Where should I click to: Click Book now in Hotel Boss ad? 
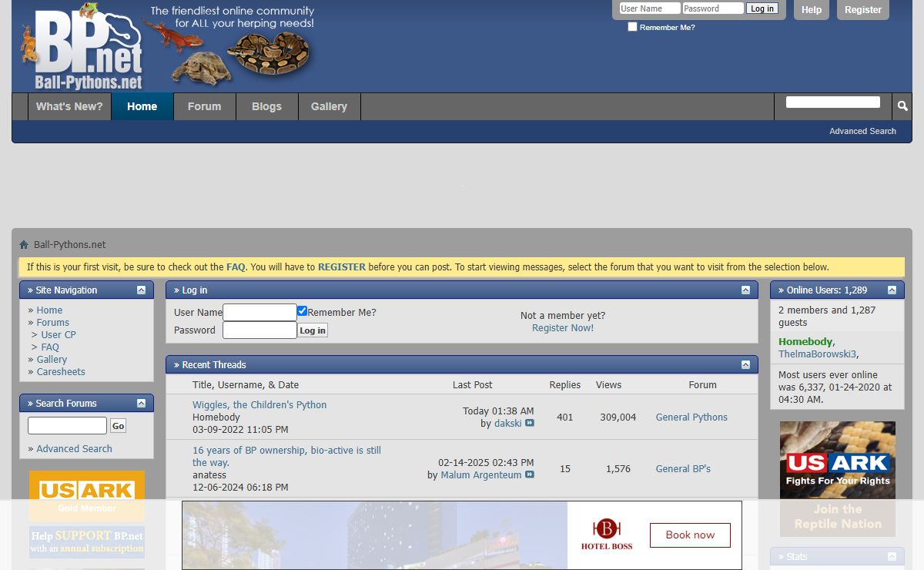coord(690,535)
